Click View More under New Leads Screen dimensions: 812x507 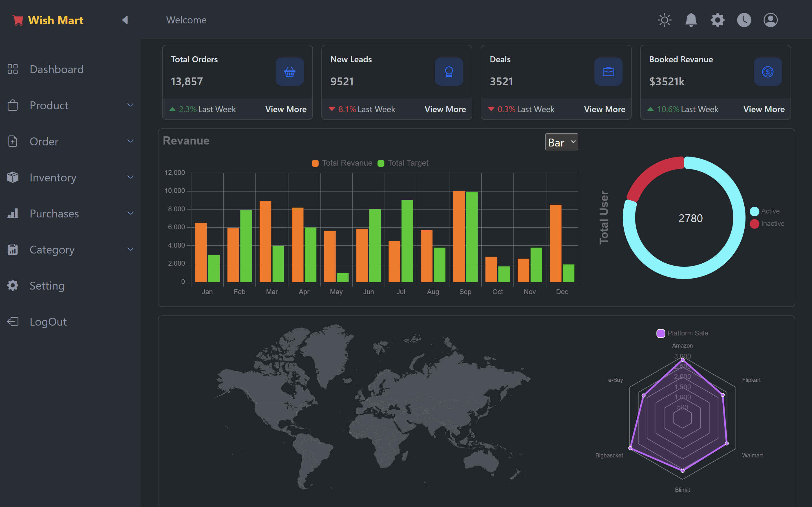445,109
